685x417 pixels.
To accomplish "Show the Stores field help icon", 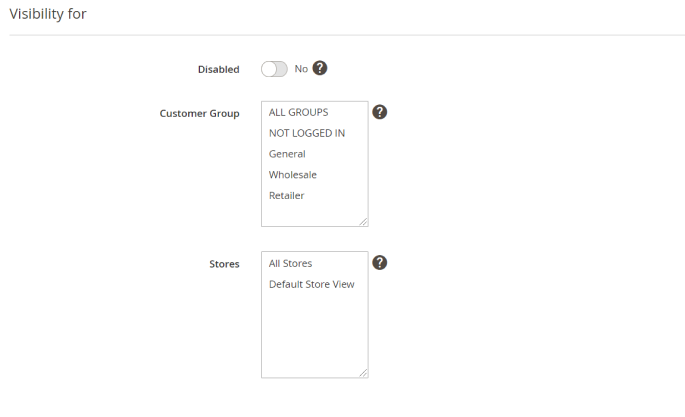I will click(x=380, y=263).
